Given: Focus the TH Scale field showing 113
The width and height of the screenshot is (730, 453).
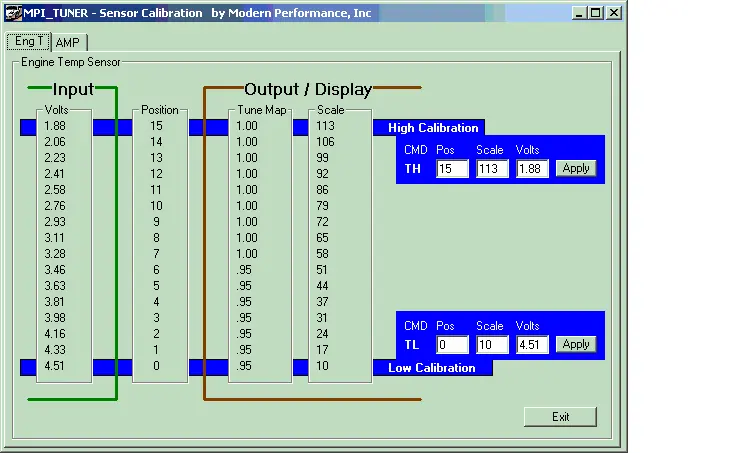Looking at the screenshot, I should [492, 169].
